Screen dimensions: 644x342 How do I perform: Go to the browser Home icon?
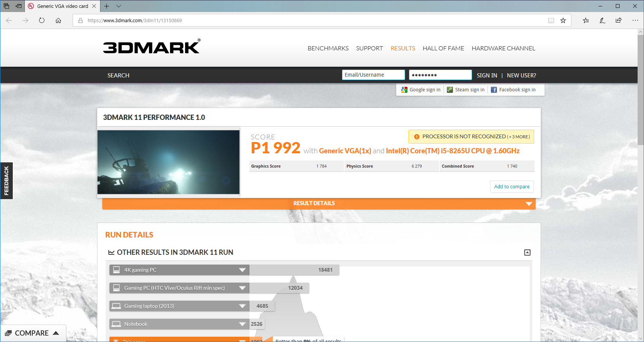pyautogui.click(x=58, y=20)
